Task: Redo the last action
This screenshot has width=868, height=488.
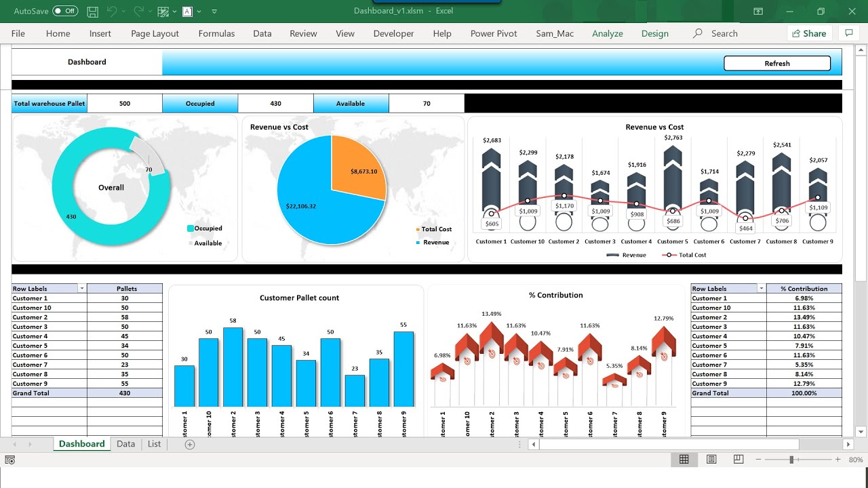Action: point(139,12)
